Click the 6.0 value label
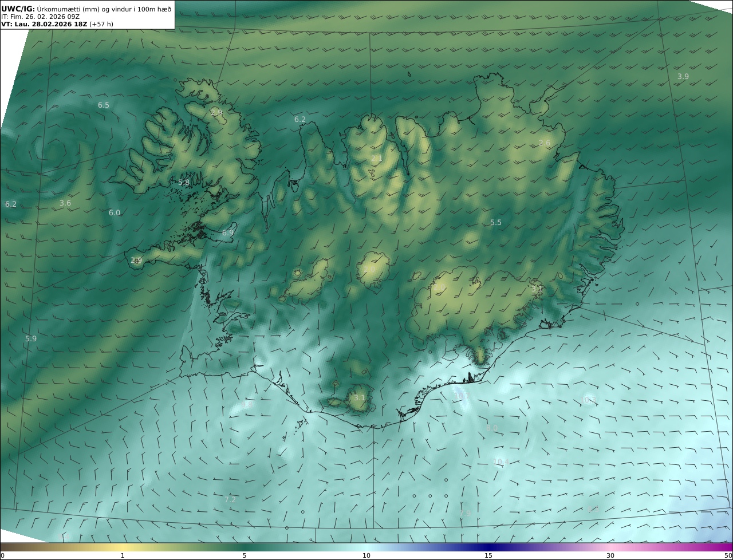Image resolution: width=733 pixels, height=560 pixels. pos(115,213)
